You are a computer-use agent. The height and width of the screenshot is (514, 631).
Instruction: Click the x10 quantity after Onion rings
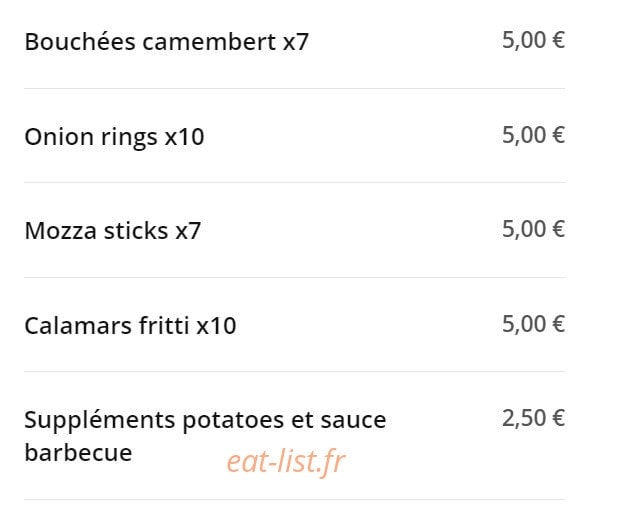pyautogui.click(x=185, y=137)
